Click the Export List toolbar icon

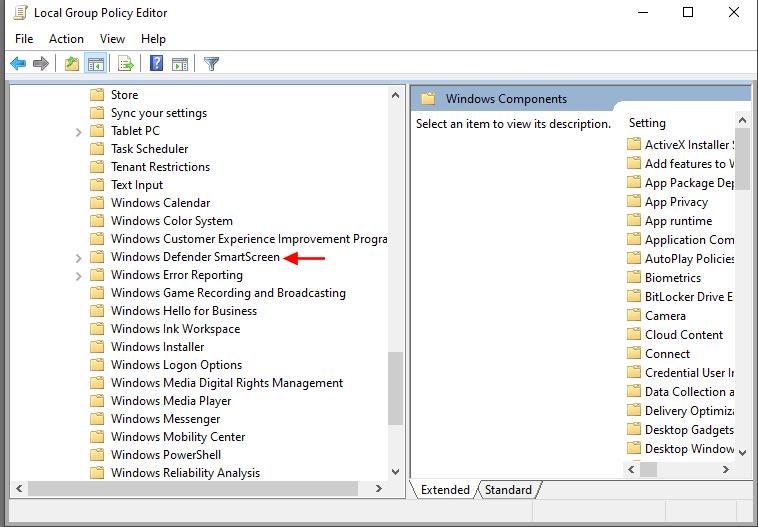click(x=126, y=63)
